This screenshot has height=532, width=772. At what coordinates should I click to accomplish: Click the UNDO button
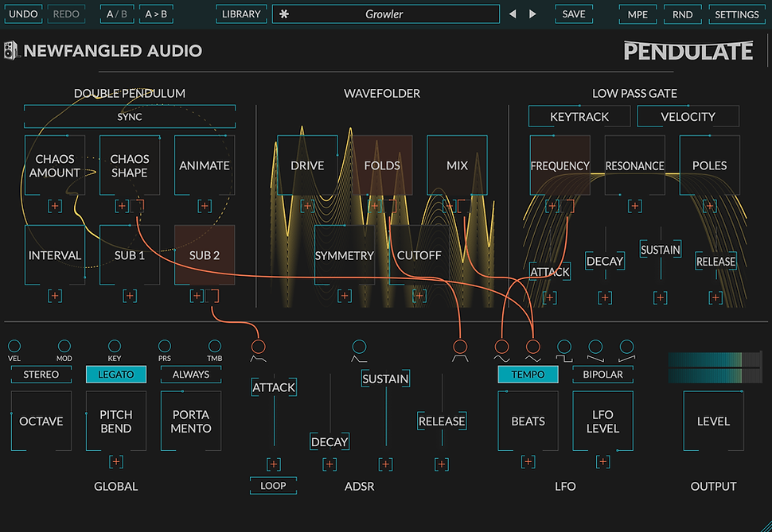tap(23, 14)
